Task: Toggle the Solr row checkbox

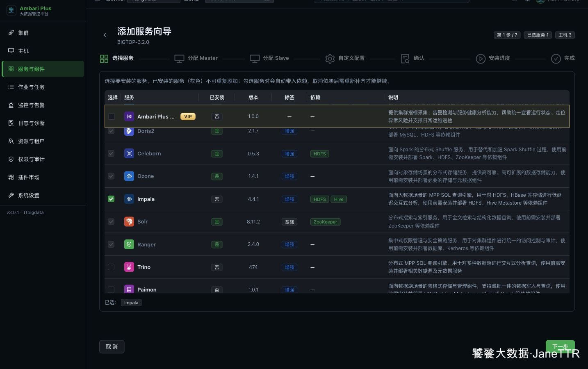Action: point(111,222)
